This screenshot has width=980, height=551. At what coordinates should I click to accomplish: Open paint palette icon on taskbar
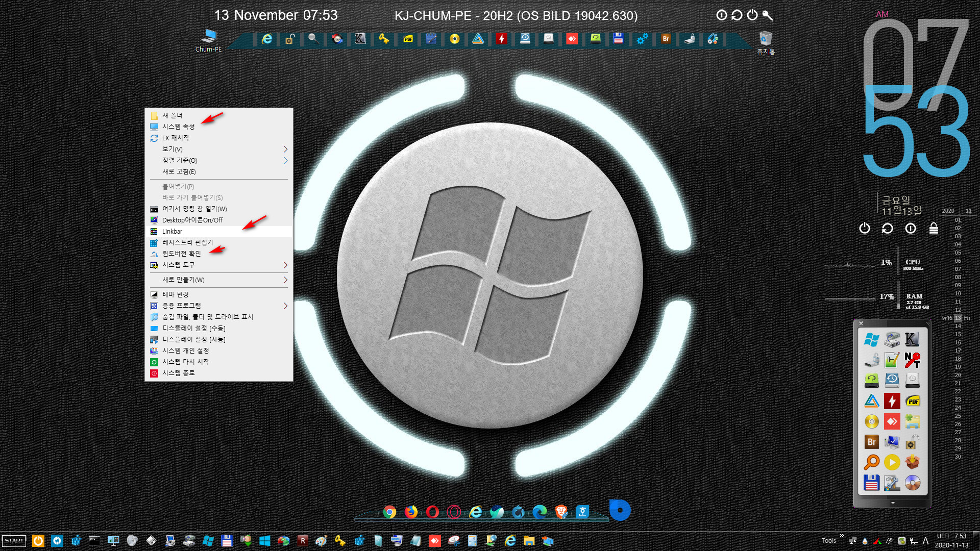(x=321, y=541)
